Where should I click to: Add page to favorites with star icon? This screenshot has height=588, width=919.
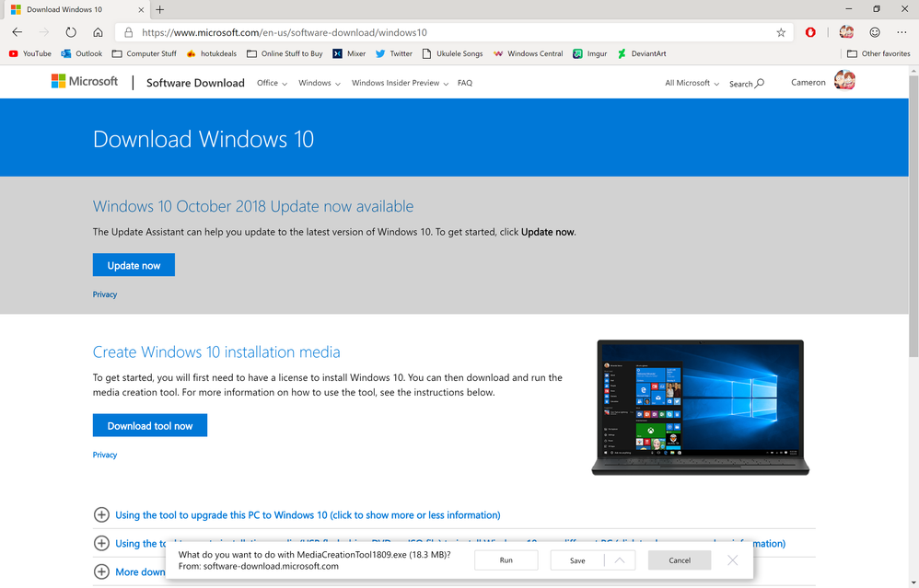(x=781, y=33)
